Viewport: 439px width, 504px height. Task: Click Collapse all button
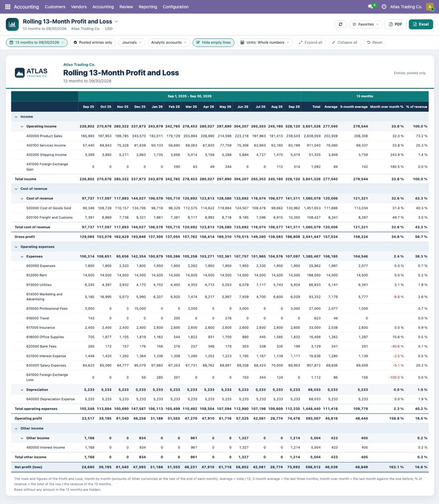tap(345, 43)
